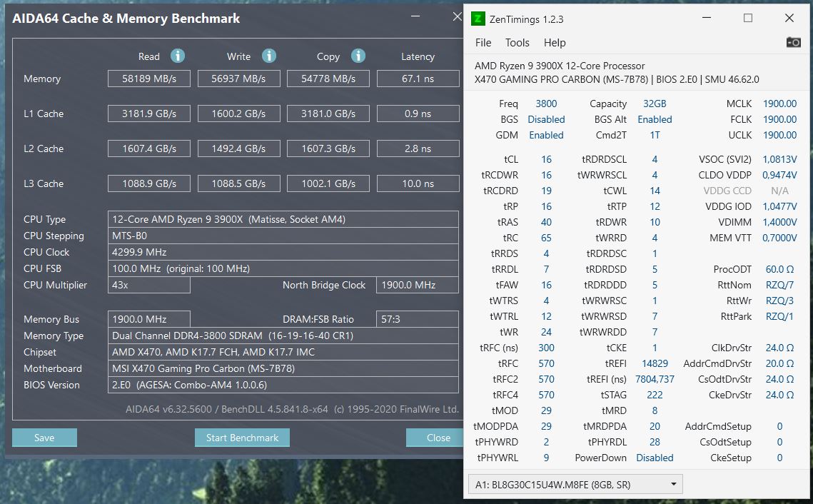The width and height of the screenshot is (813, 504).
Task: Click Memory Write value 56937 MB/s
Action: click(x=238, y=79)
